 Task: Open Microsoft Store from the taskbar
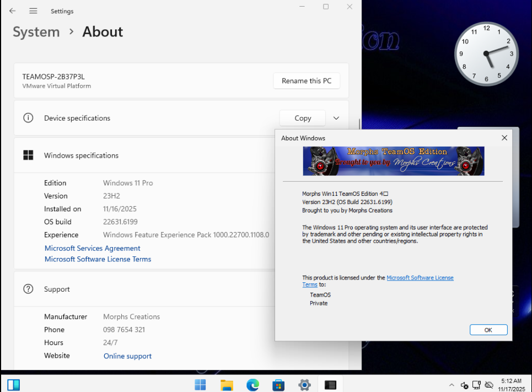[x=278, y=384]
